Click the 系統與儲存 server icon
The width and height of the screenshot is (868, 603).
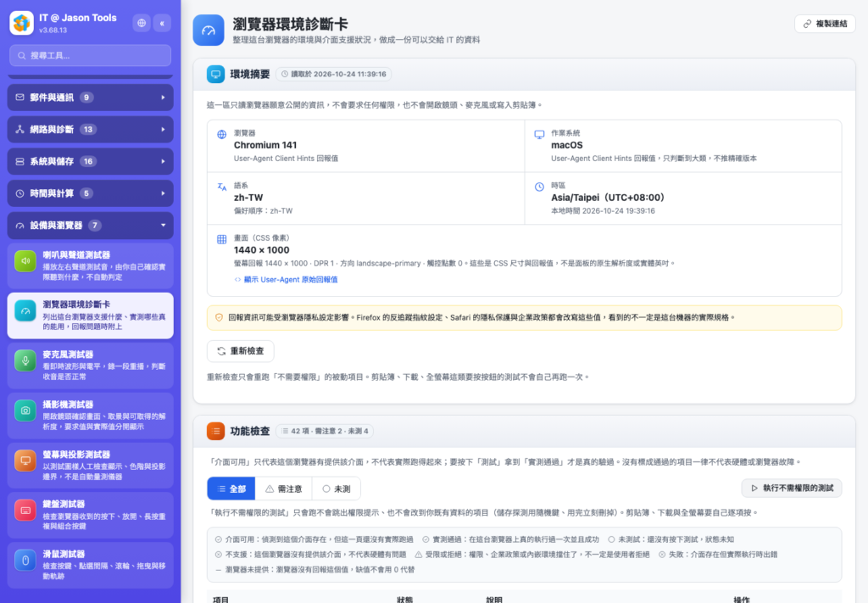click(x=20, y=162)
